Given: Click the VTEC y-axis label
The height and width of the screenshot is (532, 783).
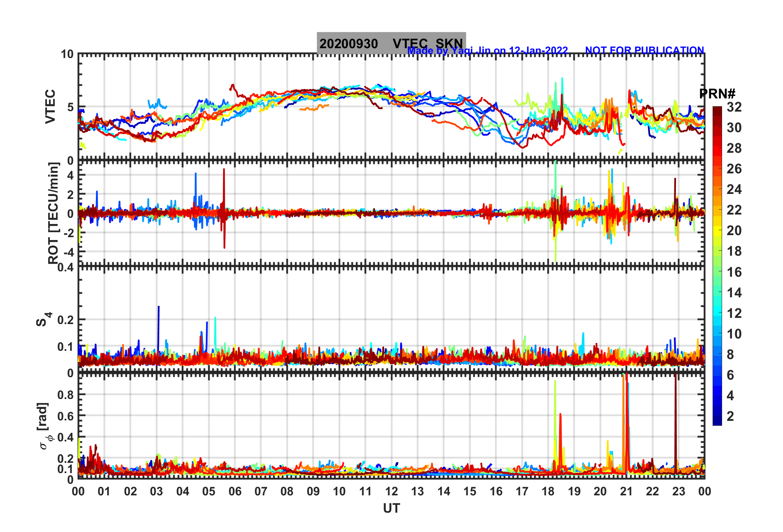Looking at the screenshot, I should click(50, 106).
